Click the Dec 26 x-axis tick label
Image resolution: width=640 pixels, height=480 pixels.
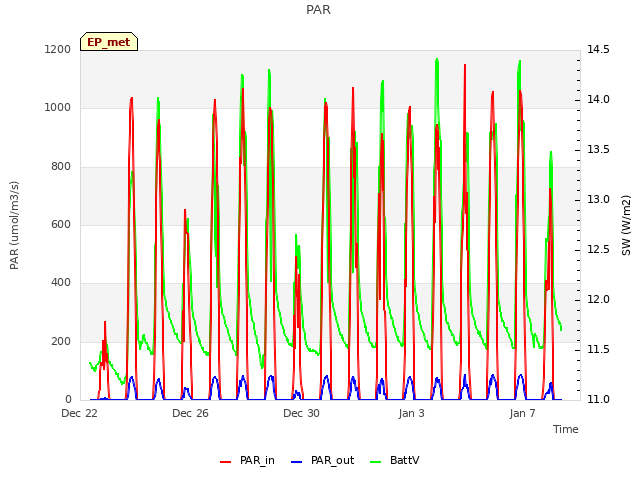[190, 413]
